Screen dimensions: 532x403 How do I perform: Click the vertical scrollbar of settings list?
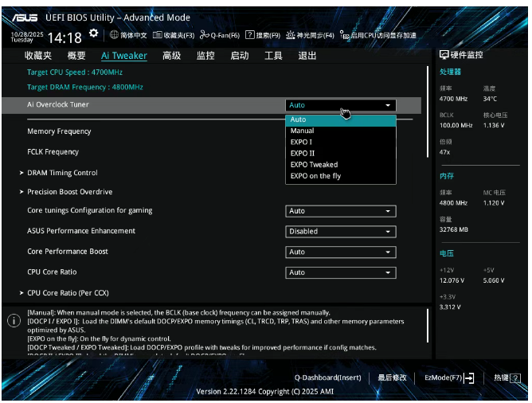428,112
